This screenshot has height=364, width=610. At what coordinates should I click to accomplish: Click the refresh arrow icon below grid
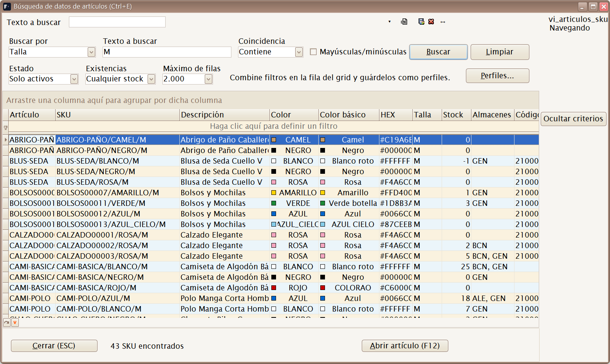pyautogui.click(x=7, y=323)
